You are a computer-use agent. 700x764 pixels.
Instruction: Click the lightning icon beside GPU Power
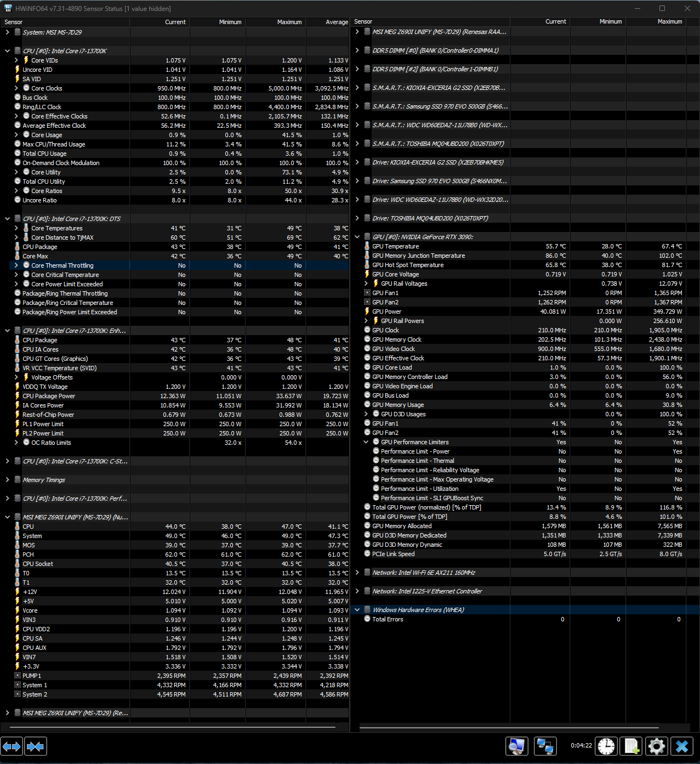367,312
